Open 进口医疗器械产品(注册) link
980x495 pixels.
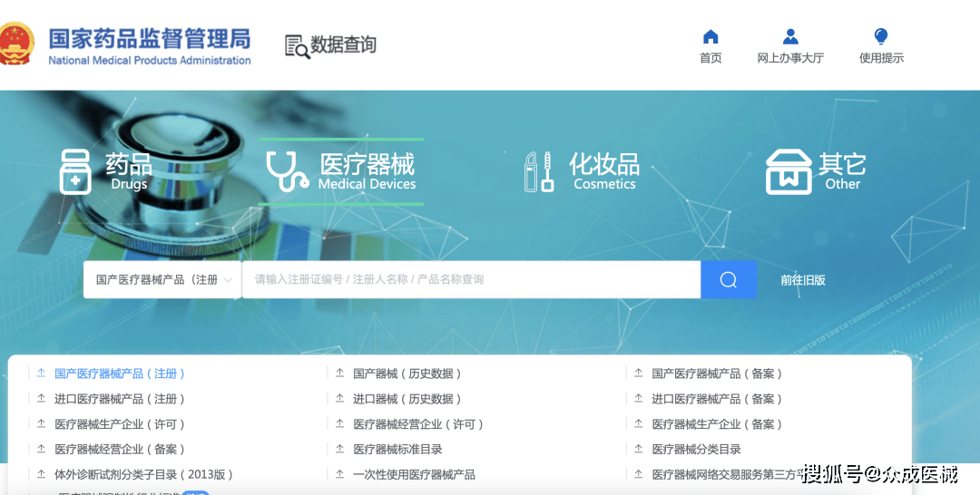pyautogui.click(x=120, y=399)
